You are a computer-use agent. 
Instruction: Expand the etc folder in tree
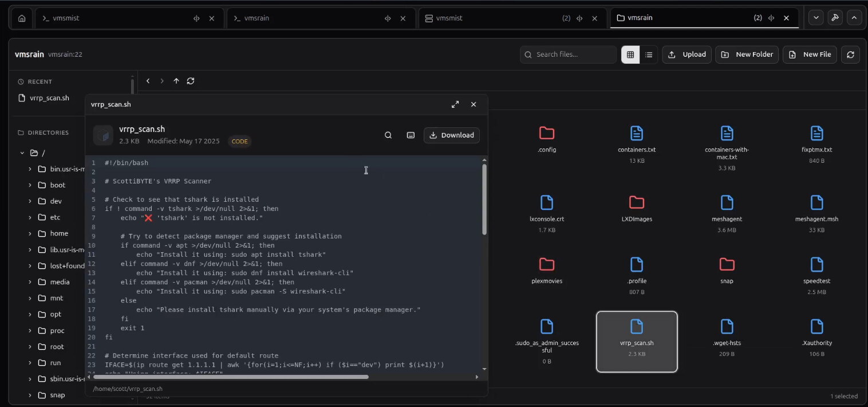coord(30,217)
